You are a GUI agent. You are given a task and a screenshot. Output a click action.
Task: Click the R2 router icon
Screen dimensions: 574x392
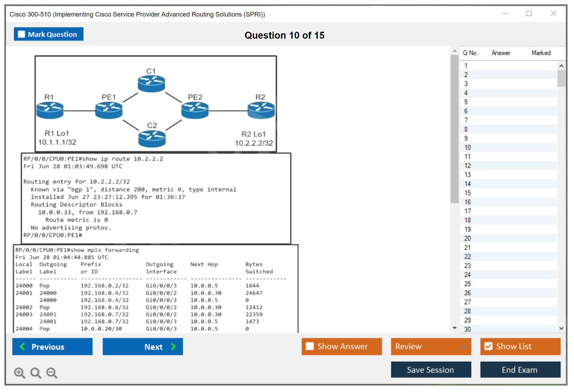pyautogui.click(x=261, y=110)
